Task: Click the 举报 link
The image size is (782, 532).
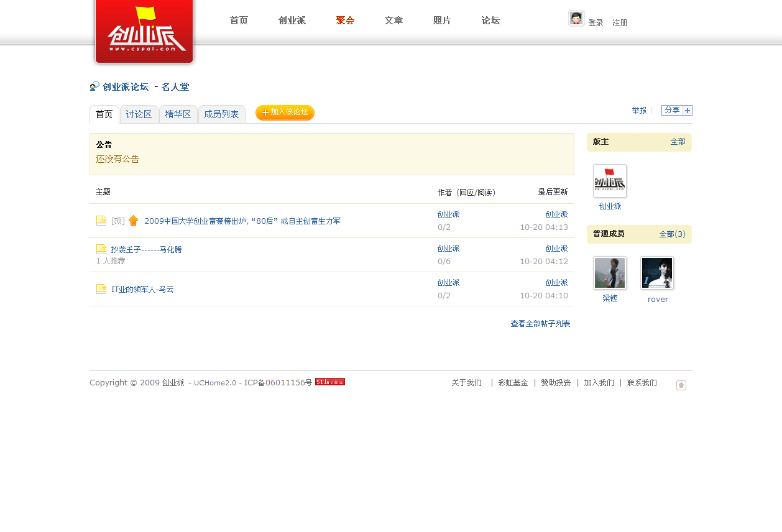Action: coord(639,111)
